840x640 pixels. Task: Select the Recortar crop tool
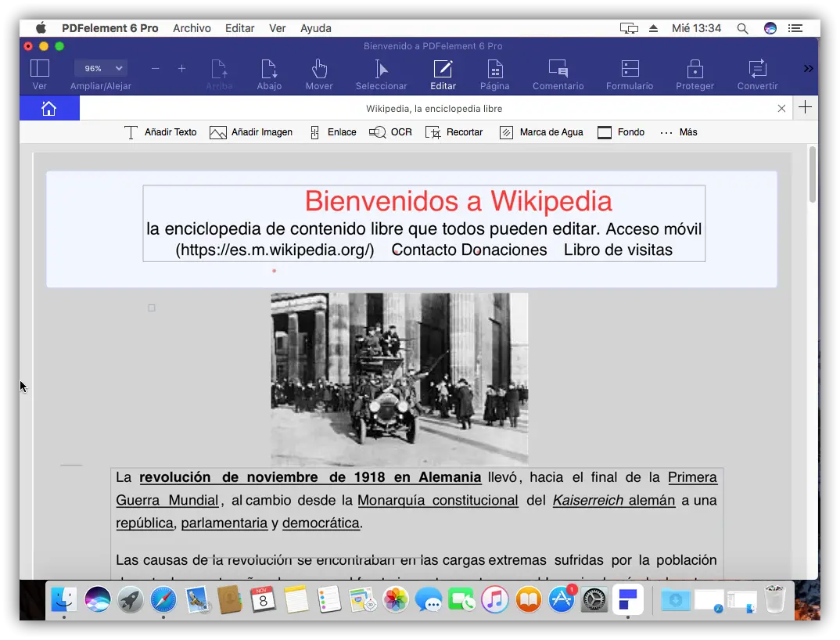[x=454, y=132]
